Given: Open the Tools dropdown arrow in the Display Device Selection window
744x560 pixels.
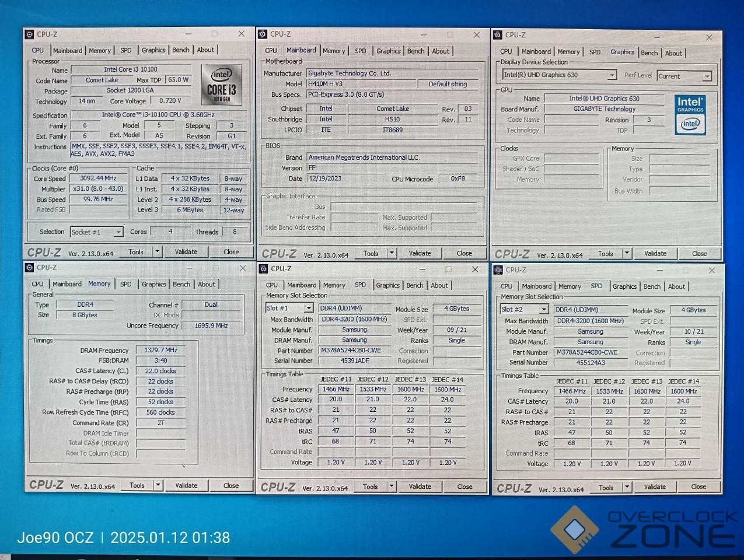Looking at the screenshot, I should [x=627, y=254].
